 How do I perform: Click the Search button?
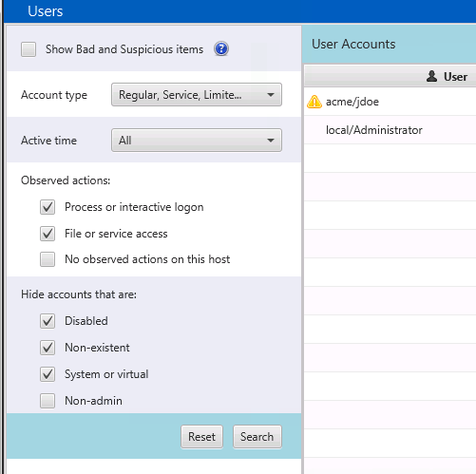pos(257,437)
